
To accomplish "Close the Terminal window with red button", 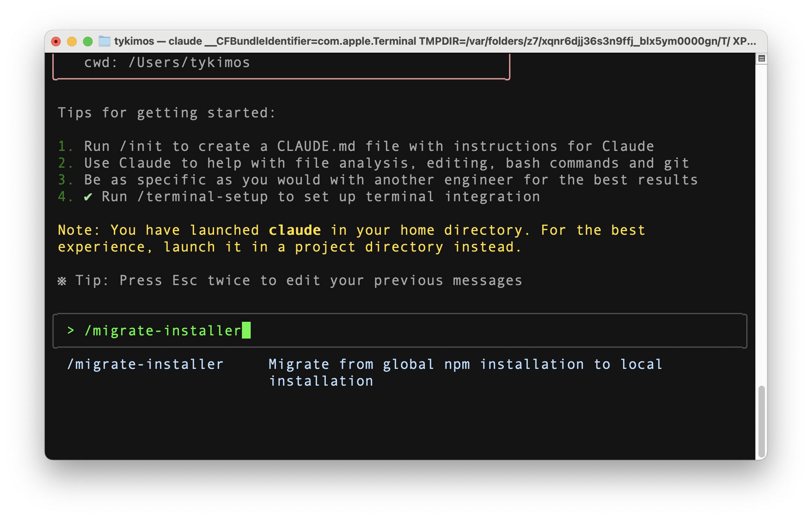I will (56, 42).
